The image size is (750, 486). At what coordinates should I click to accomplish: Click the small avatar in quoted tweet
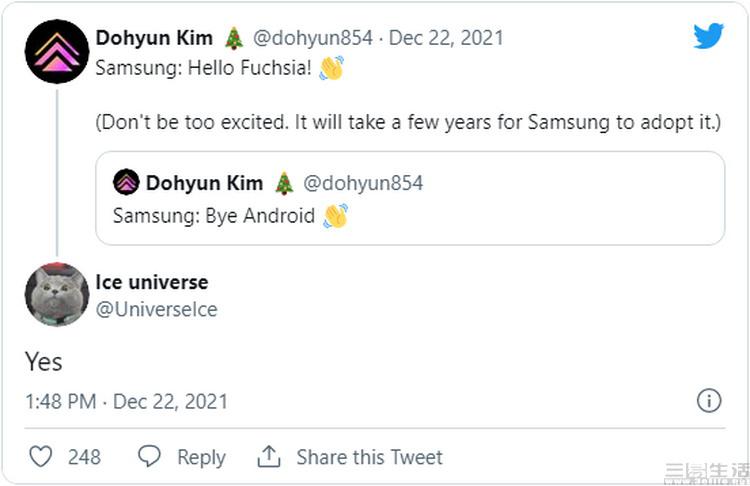tap(126, 182)
